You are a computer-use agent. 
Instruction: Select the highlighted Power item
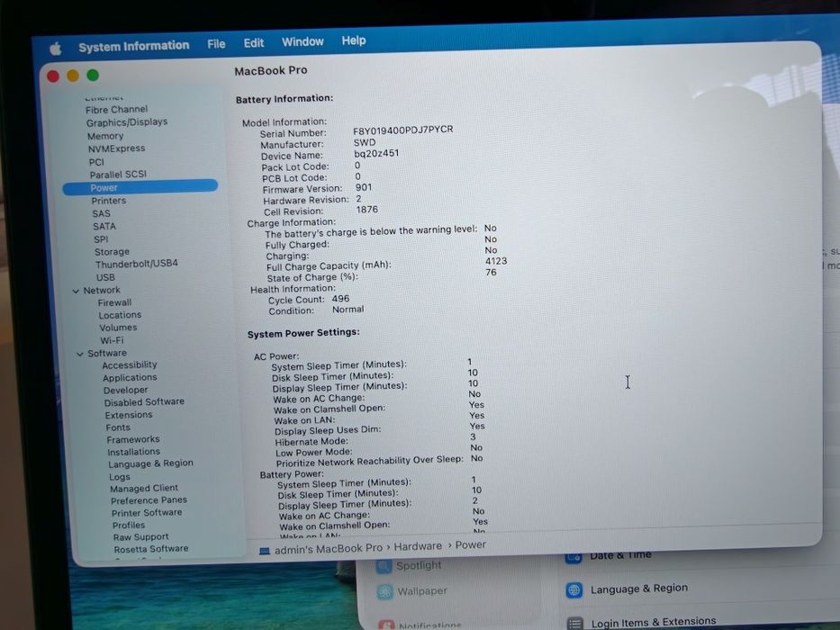(x=140, y=187)
